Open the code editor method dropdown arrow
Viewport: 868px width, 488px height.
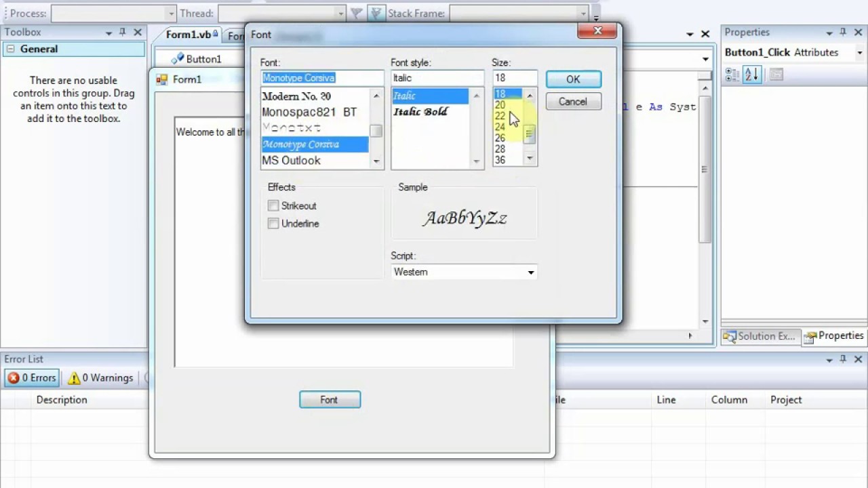705,59
